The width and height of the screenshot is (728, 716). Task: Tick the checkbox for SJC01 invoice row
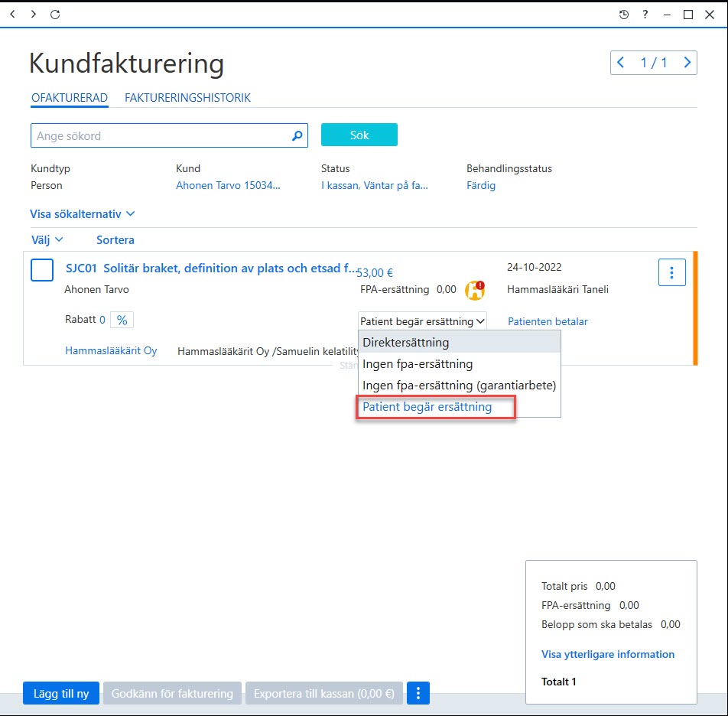click(42, 270)
